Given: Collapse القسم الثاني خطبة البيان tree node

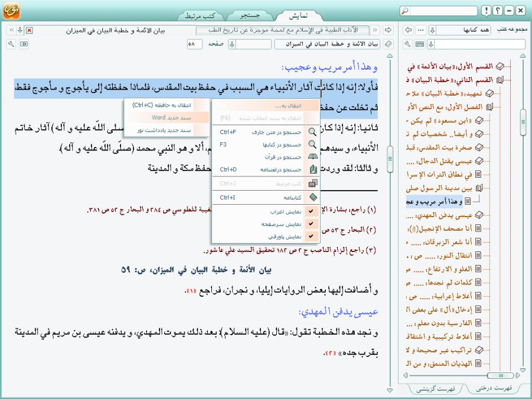Looking at the screenshot, I should coord(500,80).
